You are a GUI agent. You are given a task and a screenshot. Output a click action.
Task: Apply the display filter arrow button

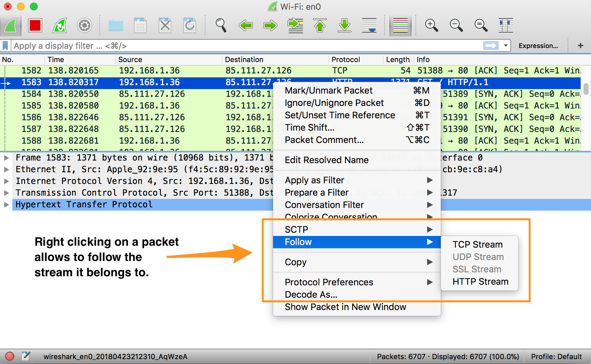tap(491, 45)
